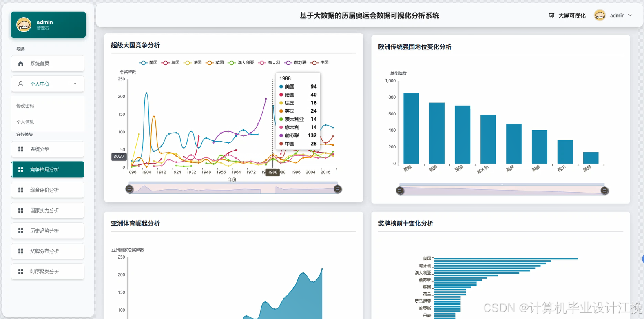The height and width of the screenshot is (319, 644).
Task: Toggle 德国 series in chart legend
Action: pos(170,63)
